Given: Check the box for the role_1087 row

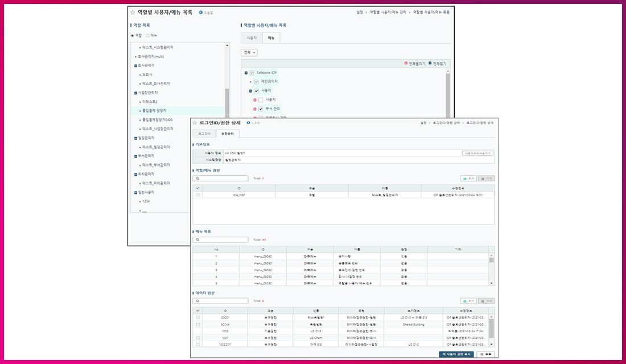Looking at the screenshot, I should point(197,195).
